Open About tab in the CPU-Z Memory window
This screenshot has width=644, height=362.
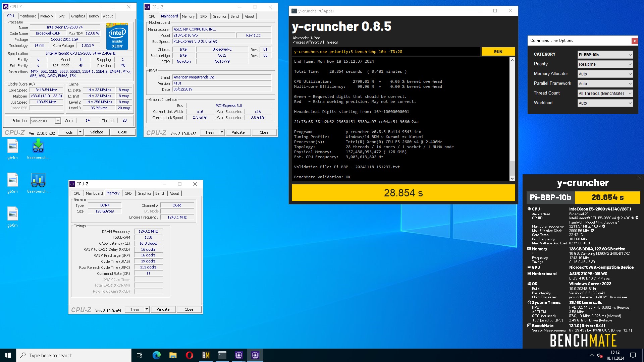coord(174,193)
